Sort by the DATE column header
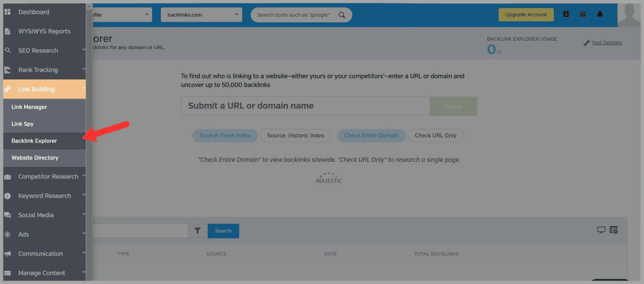The width and height of the screenshot is (644, 284). click(x=330, y=254)
